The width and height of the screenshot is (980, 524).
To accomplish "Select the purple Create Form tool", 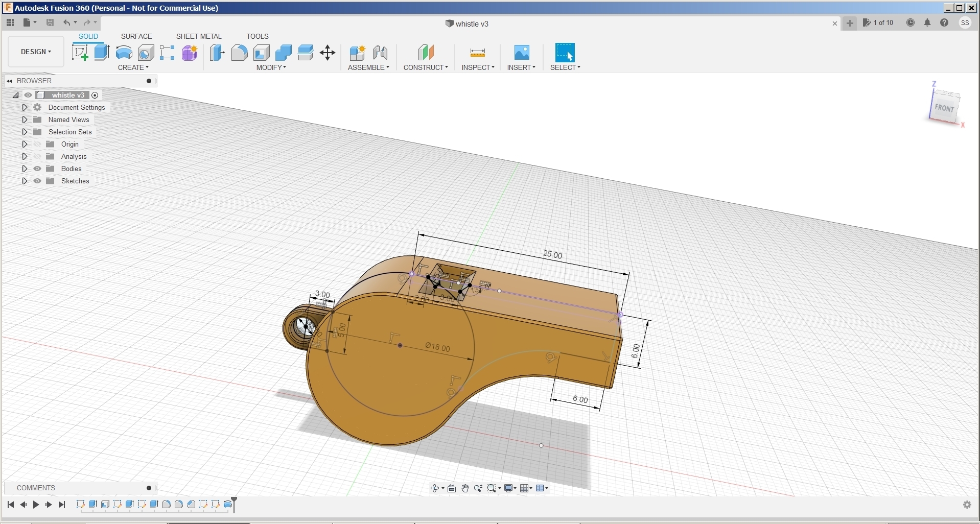I will coord(190,53).
